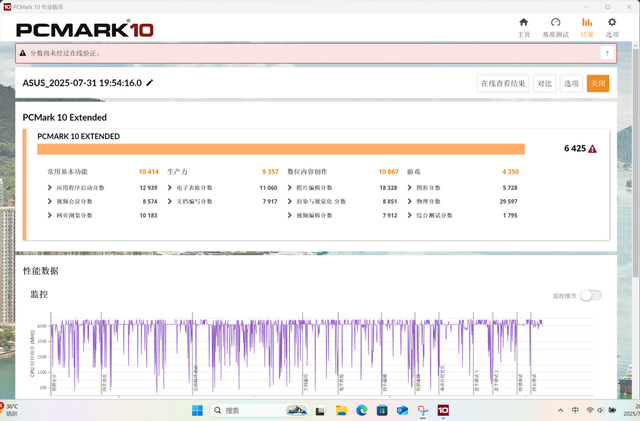Click the question mark help button
The image size is (640, 421).
coord(607,53)
